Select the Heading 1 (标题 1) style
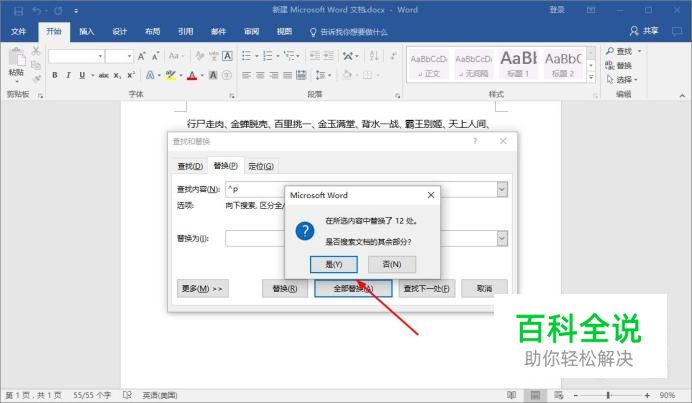The height and width of the screenshot is (403, 692). click(x=518, y=65)
